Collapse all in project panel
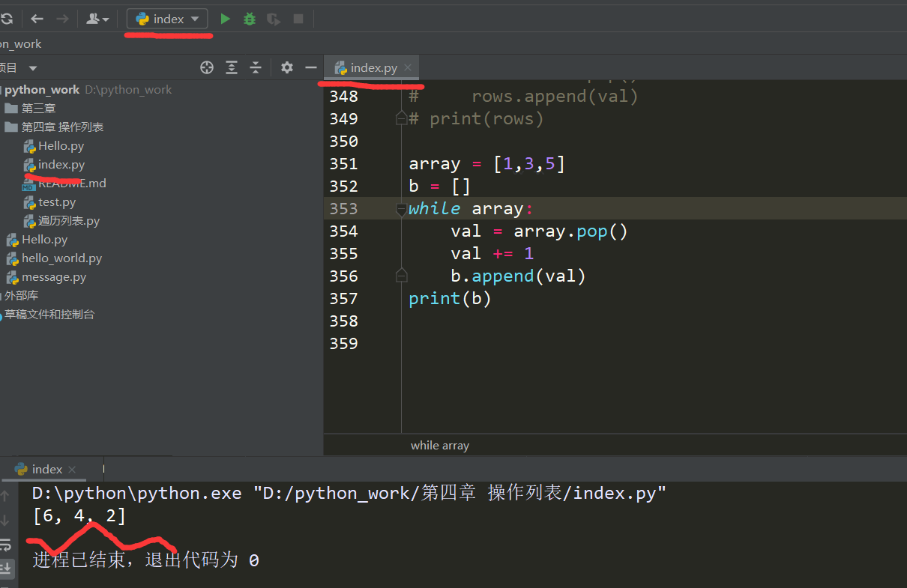The image size is (907, 588). tap(256, 67)
